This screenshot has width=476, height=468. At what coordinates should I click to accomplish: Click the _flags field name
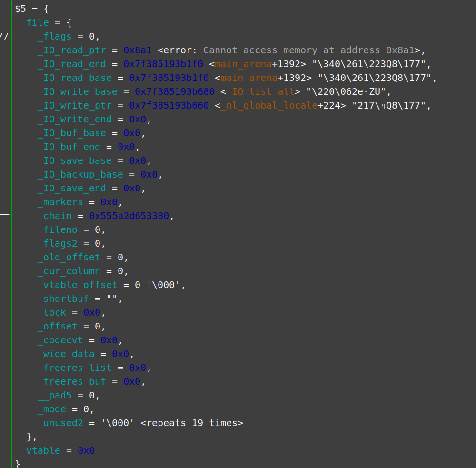click(55, 37)
